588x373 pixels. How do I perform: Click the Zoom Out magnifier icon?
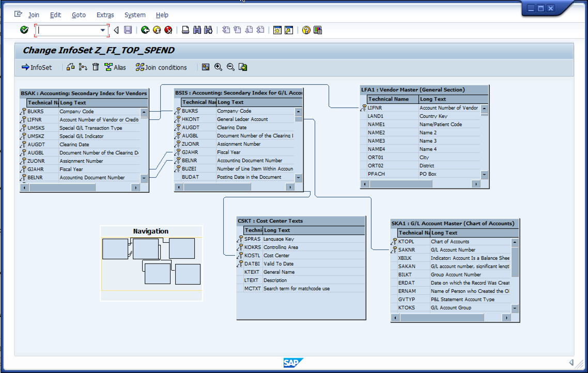[x=230, y=67]
